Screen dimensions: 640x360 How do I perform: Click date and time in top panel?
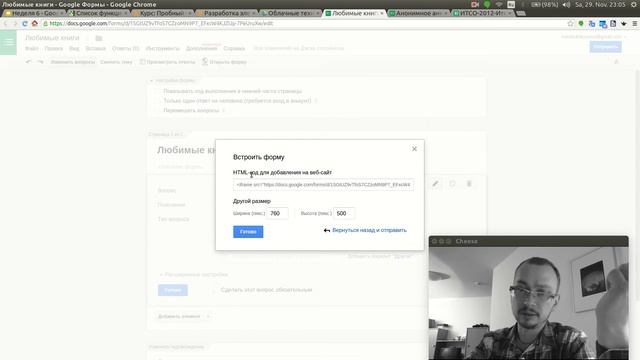(600, 4)
